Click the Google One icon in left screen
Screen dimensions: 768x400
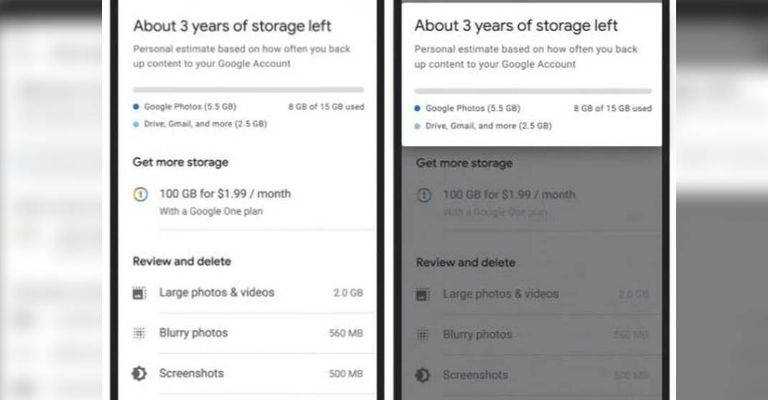point(140,194)
